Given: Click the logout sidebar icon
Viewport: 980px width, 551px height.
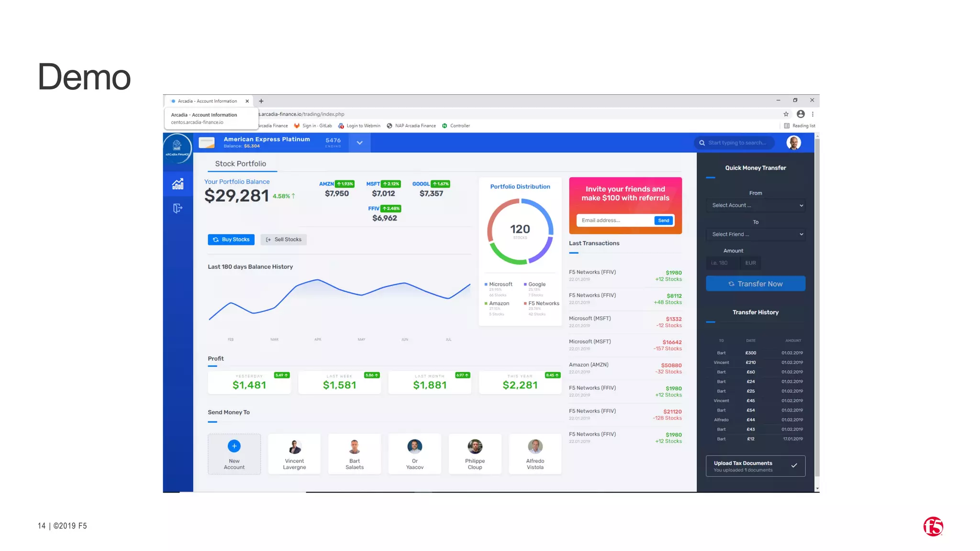Looking at the screenshot, I should [178, 208].
